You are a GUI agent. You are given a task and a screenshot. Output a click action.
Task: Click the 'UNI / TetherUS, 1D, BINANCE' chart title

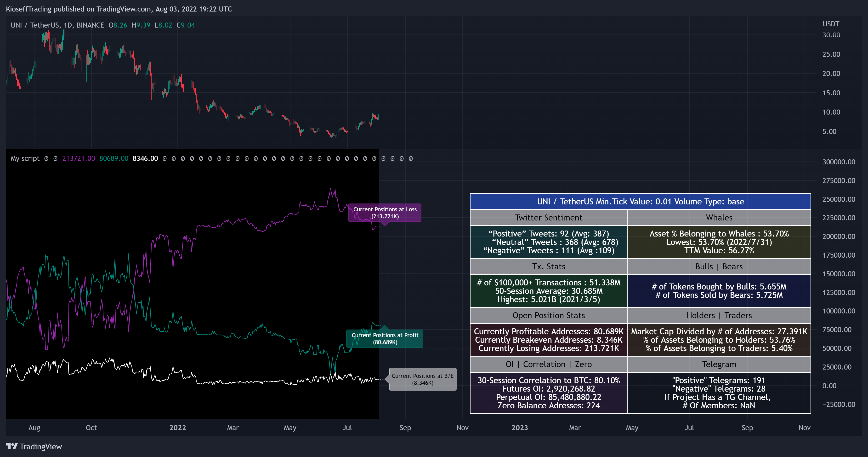click(x=57, y=25)
